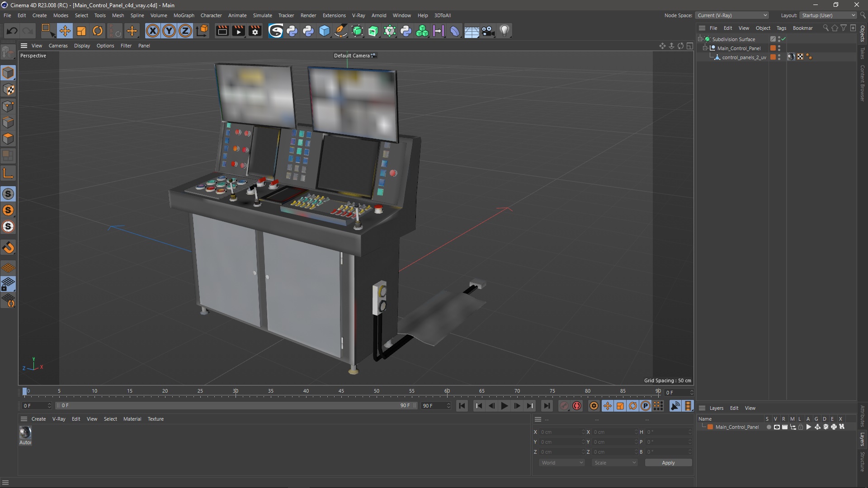
Task: Open the Node Space dropdown
Action: click(x=731, y=15)
